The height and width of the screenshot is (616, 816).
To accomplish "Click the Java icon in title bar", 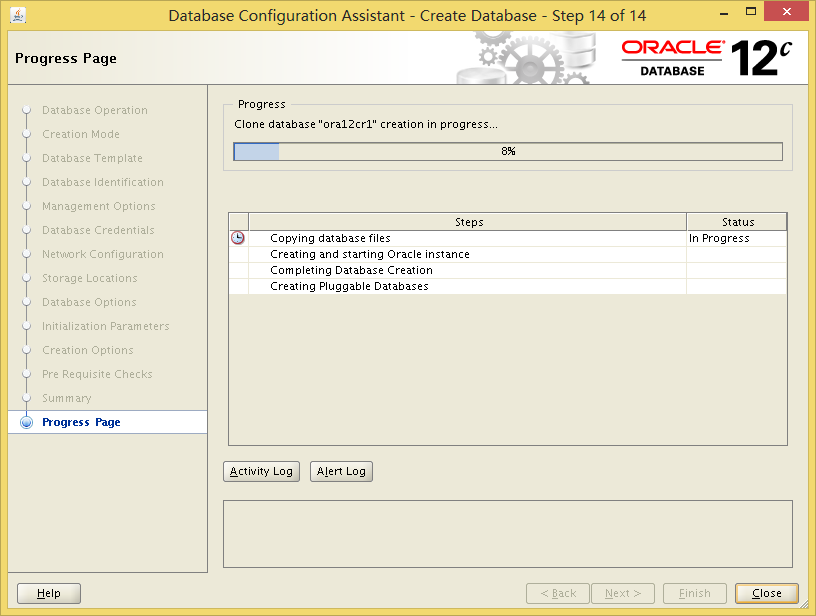I will click(18, 15).
